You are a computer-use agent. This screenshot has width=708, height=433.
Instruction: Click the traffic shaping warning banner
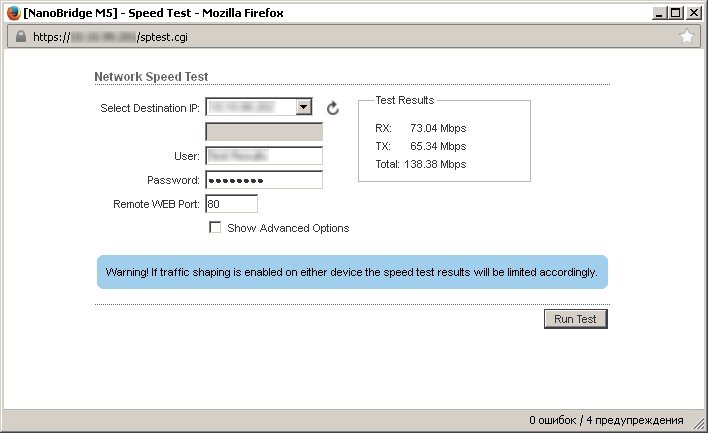point(352,271)
